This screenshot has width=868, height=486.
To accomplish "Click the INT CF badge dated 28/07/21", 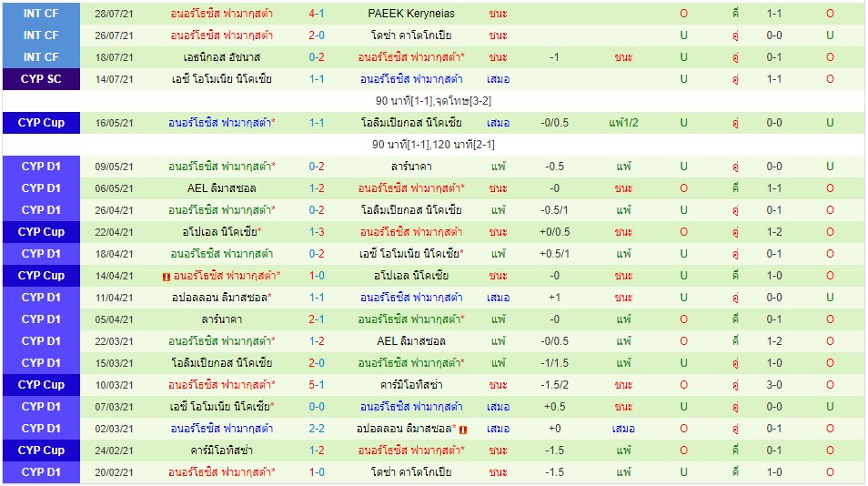I will (41, 14).
